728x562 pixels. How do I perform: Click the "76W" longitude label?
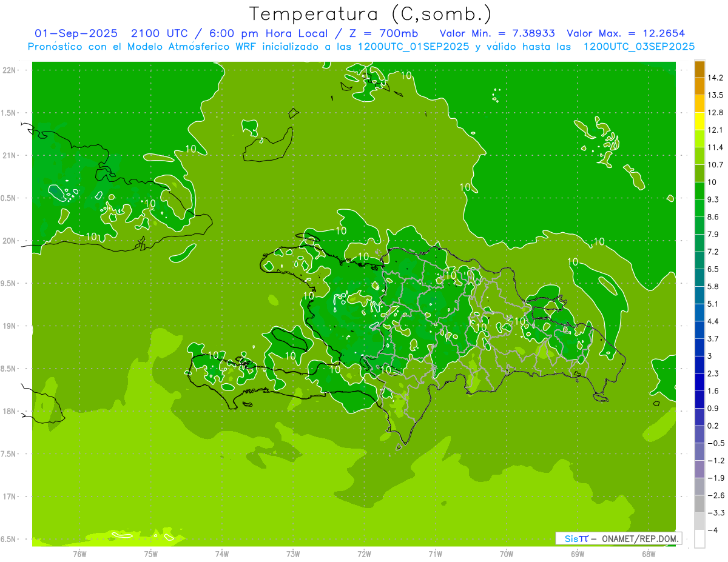pyautogui.click(x=79, y=554)
